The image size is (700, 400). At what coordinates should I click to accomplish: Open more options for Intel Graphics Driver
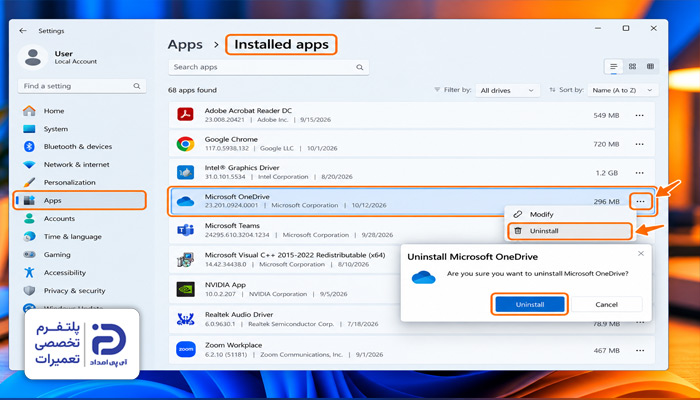point(639,173)
